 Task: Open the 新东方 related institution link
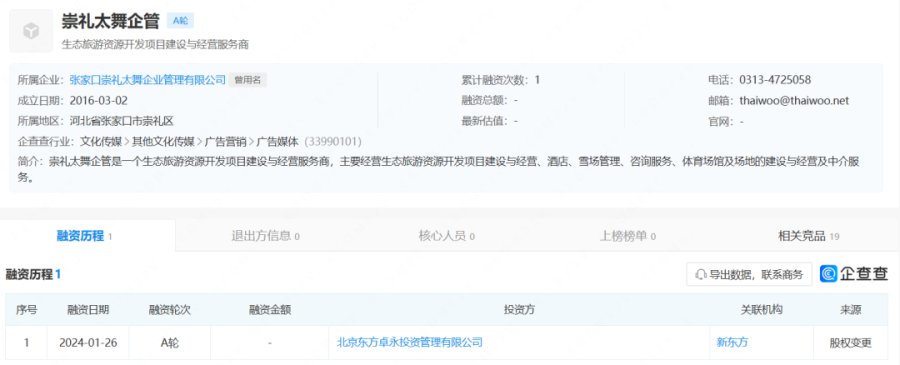tap(732, 343)
